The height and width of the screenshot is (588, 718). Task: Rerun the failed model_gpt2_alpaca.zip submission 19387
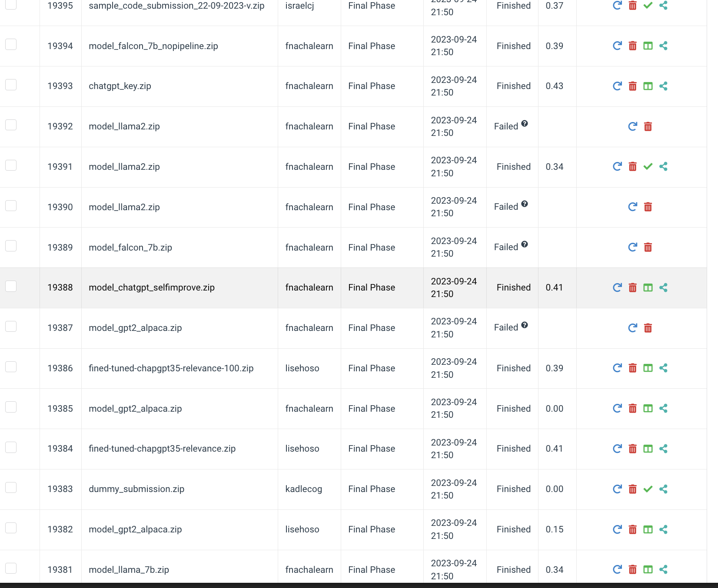pyautogui.click(x=632, y=328)
